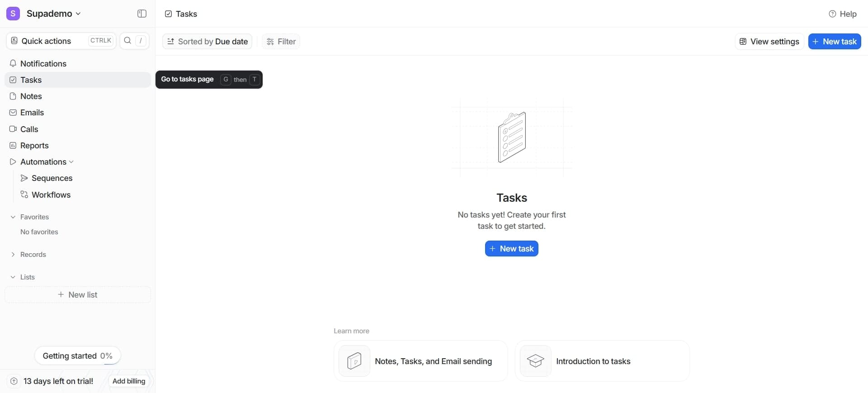Click the camera icon beside Calls
868x393 pixels.
pyautogui.click(x=13, y=129)
